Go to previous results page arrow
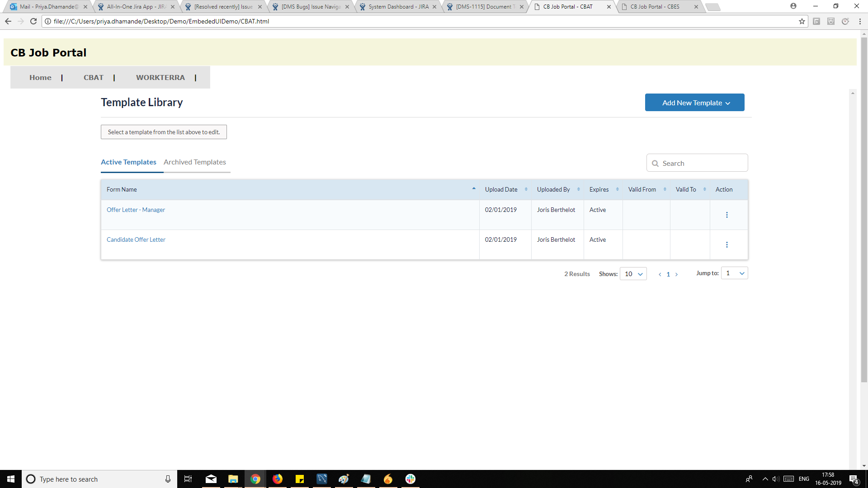Viewport: 868px width, 488px height. [660, 274]
